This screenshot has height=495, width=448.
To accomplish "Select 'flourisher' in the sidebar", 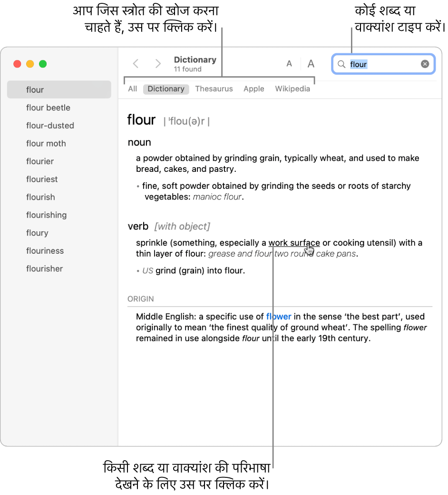I will coord(45,269).
